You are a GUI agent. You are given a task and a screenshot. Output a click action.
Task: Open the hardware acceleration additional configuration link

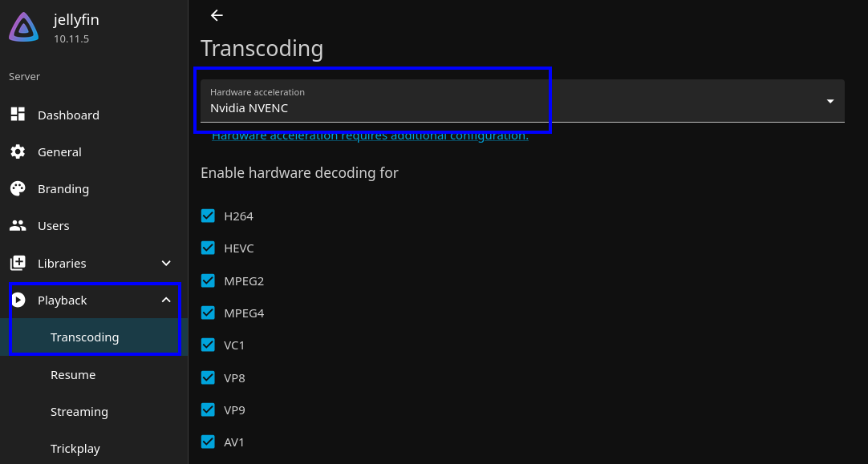370,136
